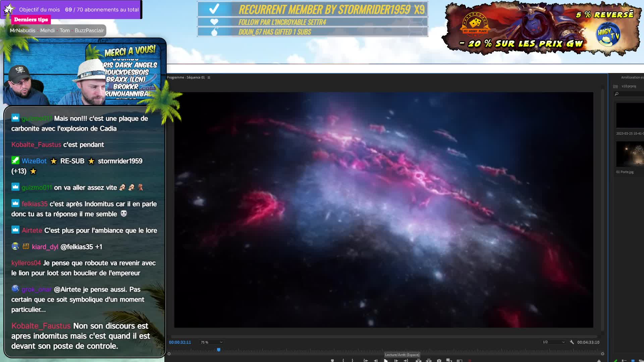
Task: Click the v10.prproj project name
Action: click(629, 86)
